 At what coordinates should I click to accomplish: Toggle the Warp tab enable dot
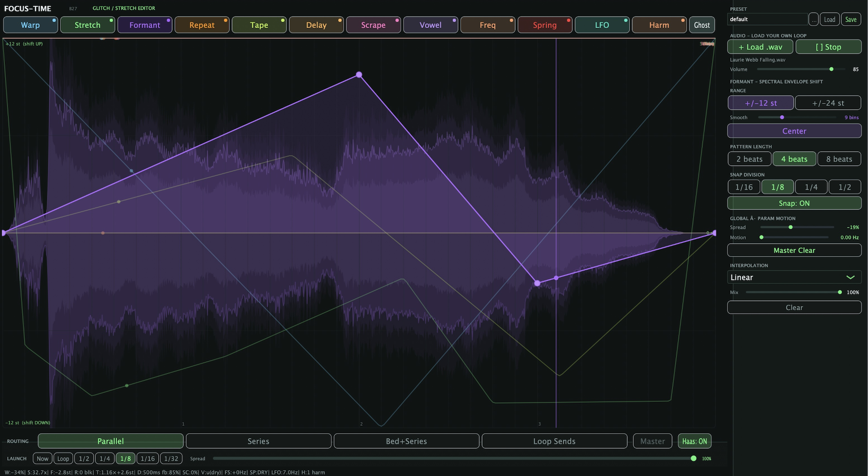tap(54, 20)
